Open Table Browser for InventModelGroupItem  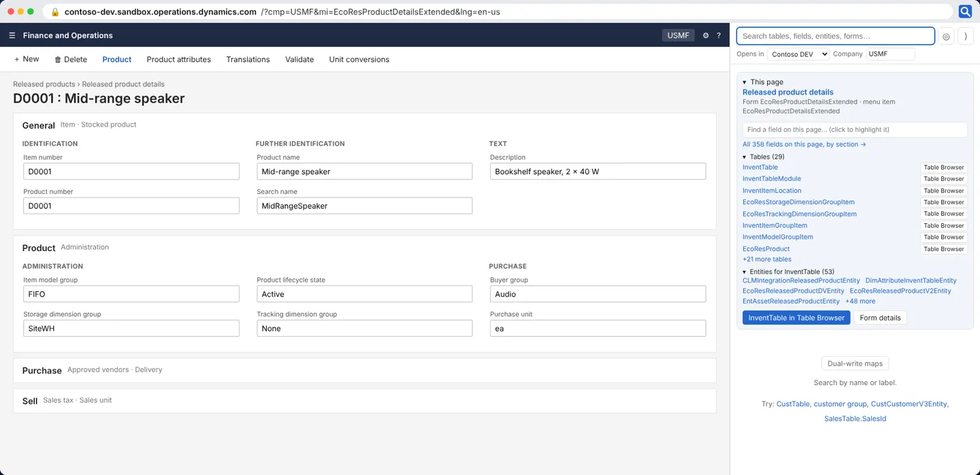(x=943, y=237)
